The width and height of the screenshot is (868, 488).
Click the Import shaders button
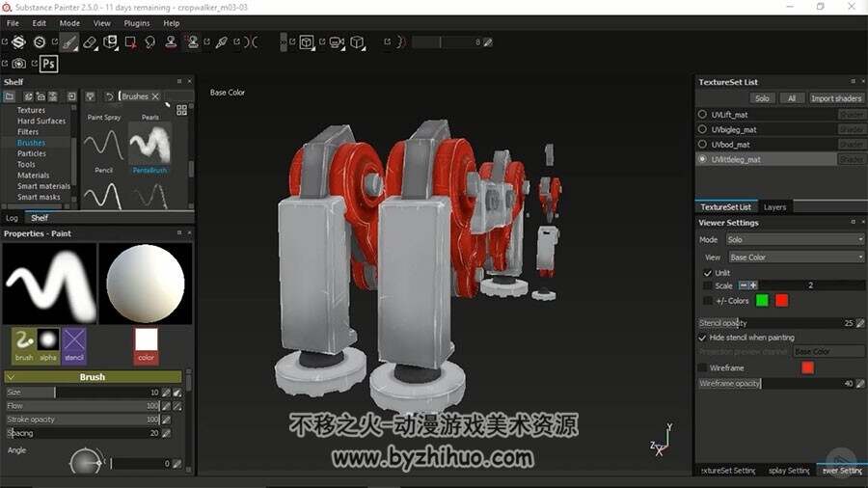tap(836, 98)
